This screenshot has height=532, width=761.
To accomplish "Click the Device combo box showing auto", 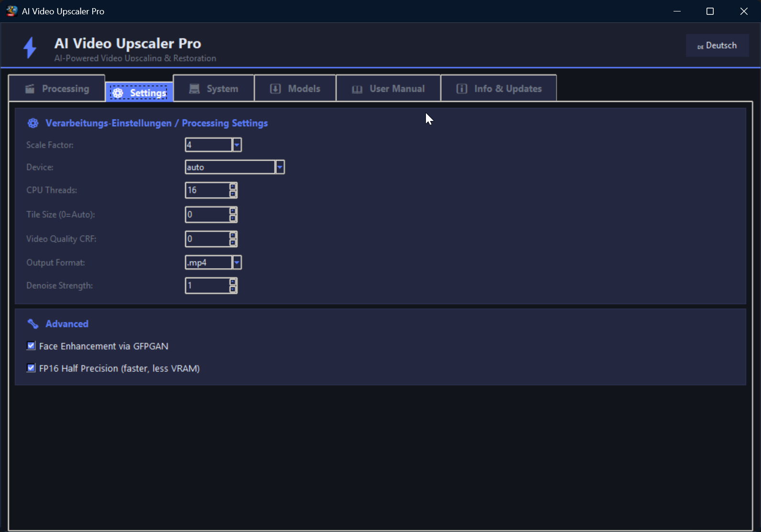I will pos(235,167).
